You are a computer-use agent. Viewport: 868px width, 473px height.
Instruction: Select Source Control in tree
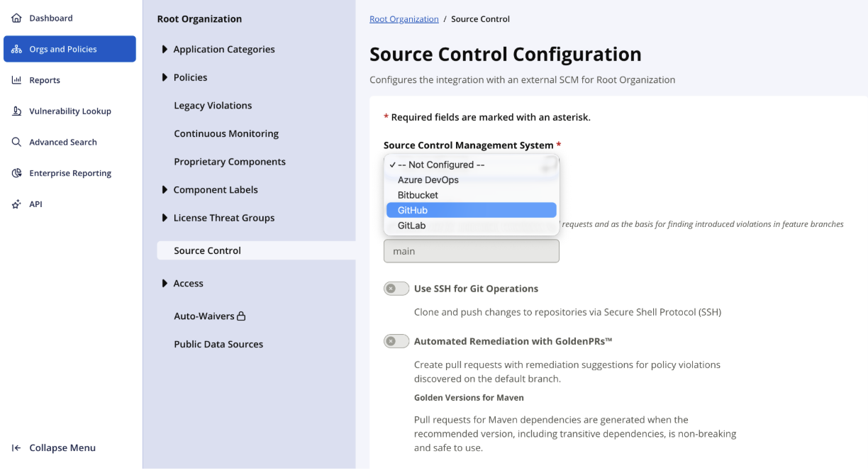coord(256,250)
